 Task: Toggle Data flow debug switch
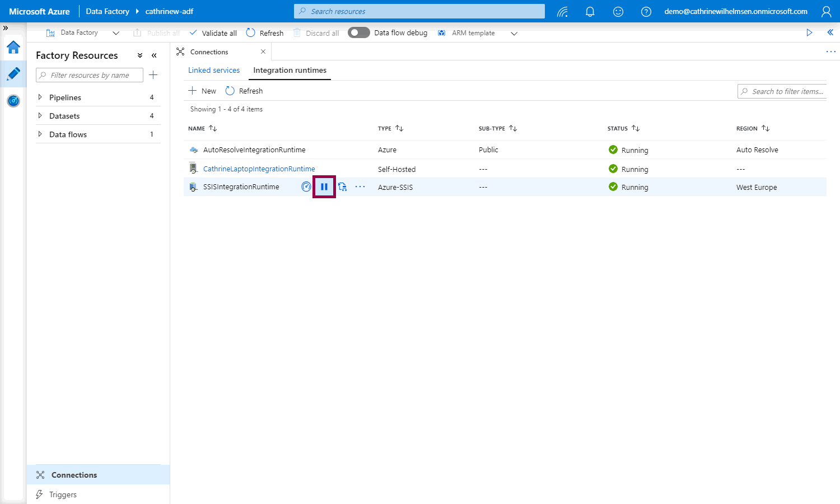click(x=358, y=33)
